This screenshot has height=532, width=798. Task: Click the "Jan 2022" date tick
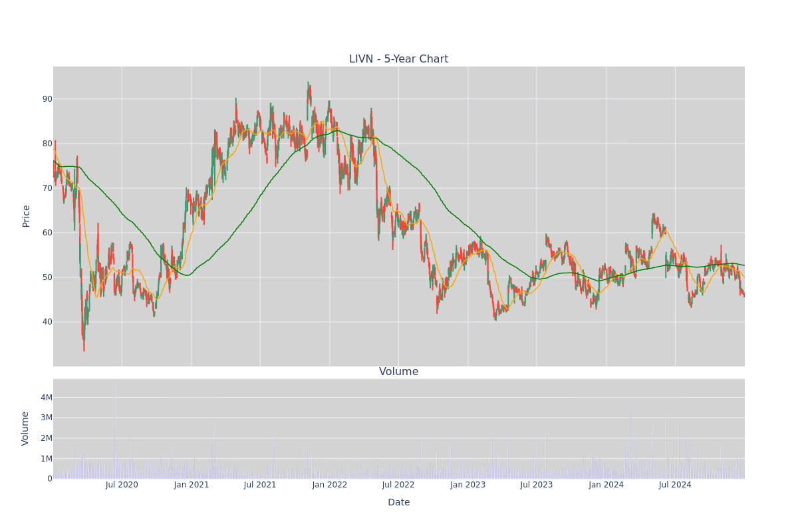pyautogui.click(x=330, y=485)
